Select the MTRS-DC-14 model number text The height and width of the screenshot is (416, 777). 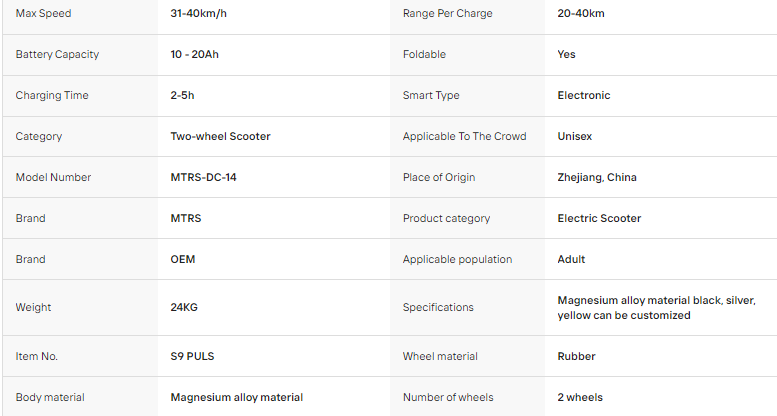[204, 178]
